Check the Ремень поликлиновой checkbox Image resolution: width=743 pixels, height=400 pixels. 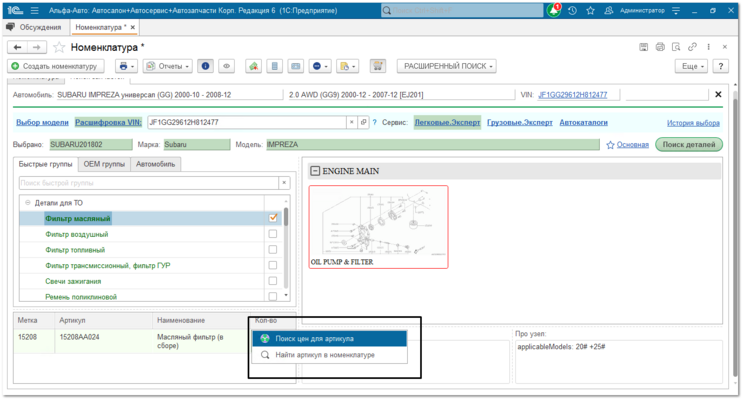click(x=273, y=296)
